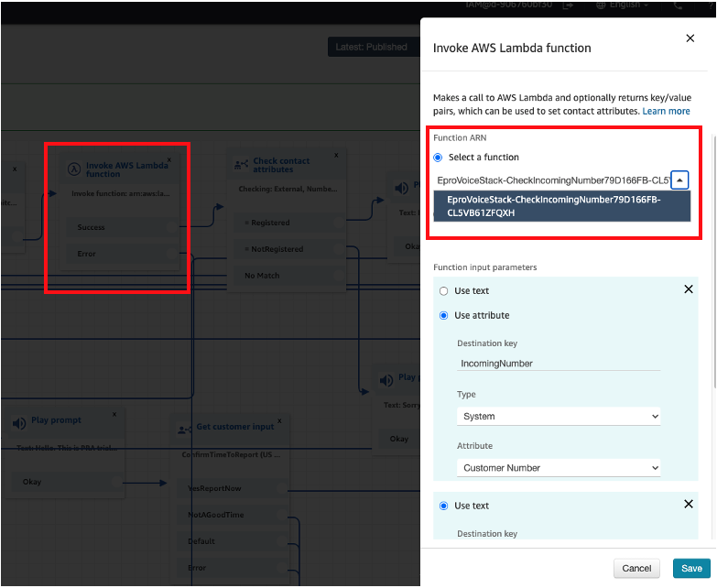717x588 pixels.
Task: Open the Type dropdown showing System
Action: [559, 417]
